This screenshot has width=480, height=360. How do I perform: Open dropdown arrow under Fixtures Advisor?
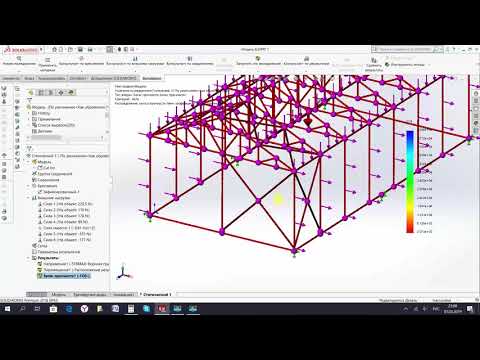pyautogui.click(x=81, y=71)
